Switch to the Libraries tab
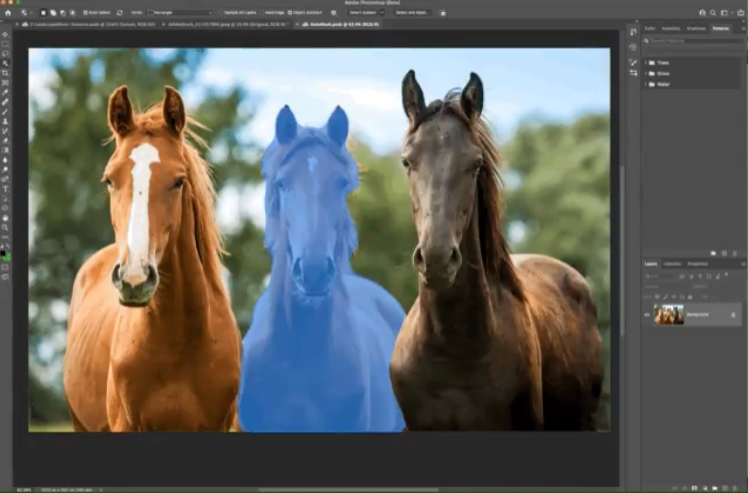This screenshot has width=748, height=493. (672, 264)
